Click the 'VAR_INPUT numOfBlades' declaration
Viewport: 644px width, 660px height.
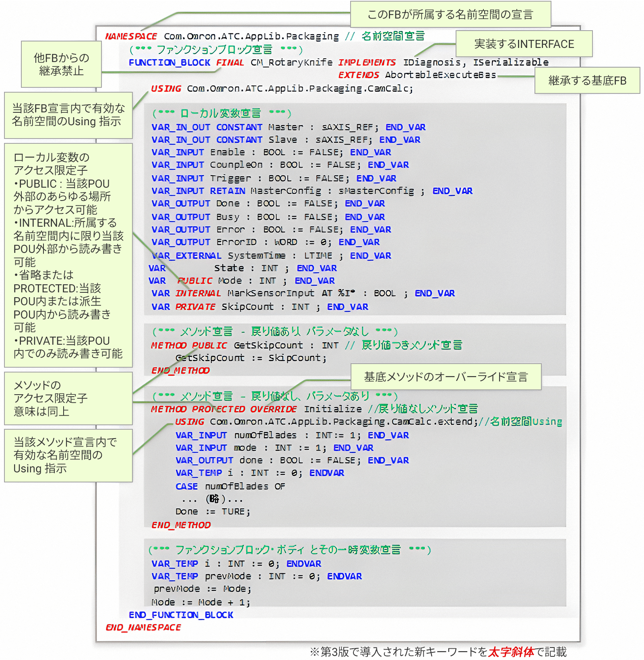pos(292,435)
